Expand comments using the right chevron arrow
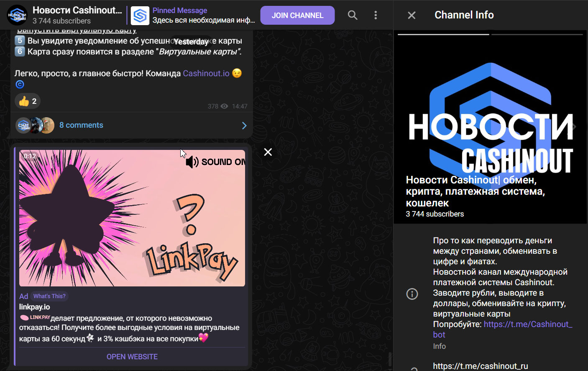588x371 pixels. click(244, 126)
